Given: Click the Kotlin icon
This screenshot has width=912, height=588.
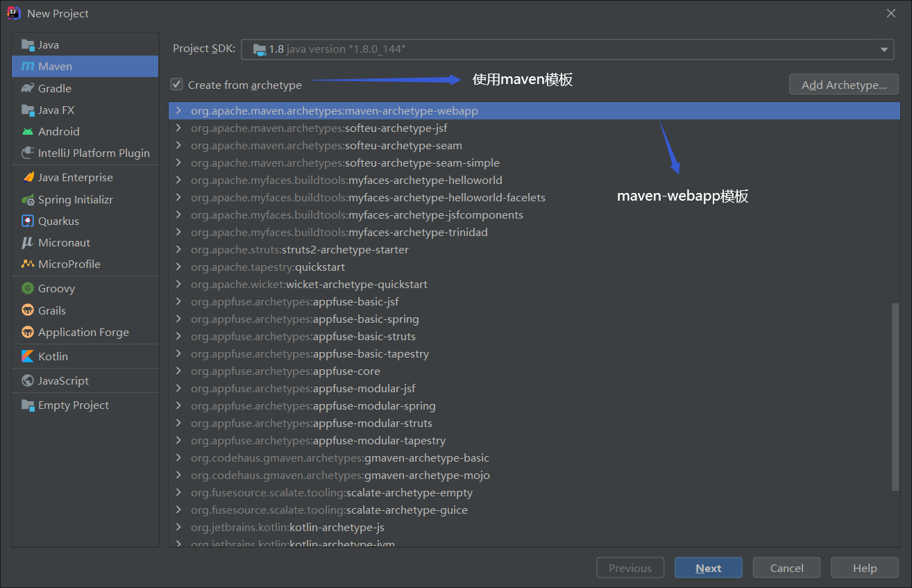Looking at the screenshot, I should pyautogui.click(x=28, y=356).
